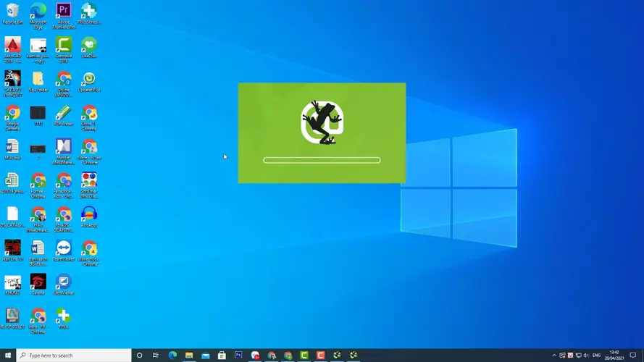Launch the Mindjet MindManager desktop shortcut
644x362 pixels.
click(64, 151)
